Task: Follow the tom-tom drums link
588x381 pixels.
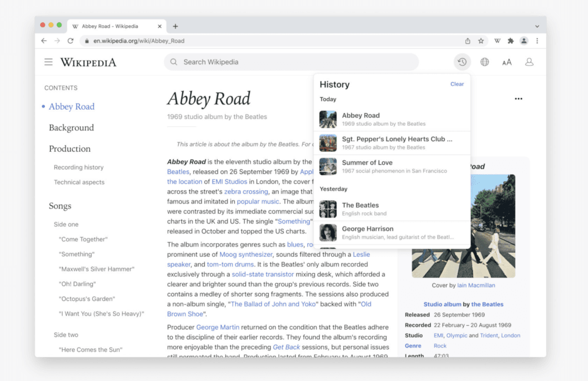Action: point(230,265)
